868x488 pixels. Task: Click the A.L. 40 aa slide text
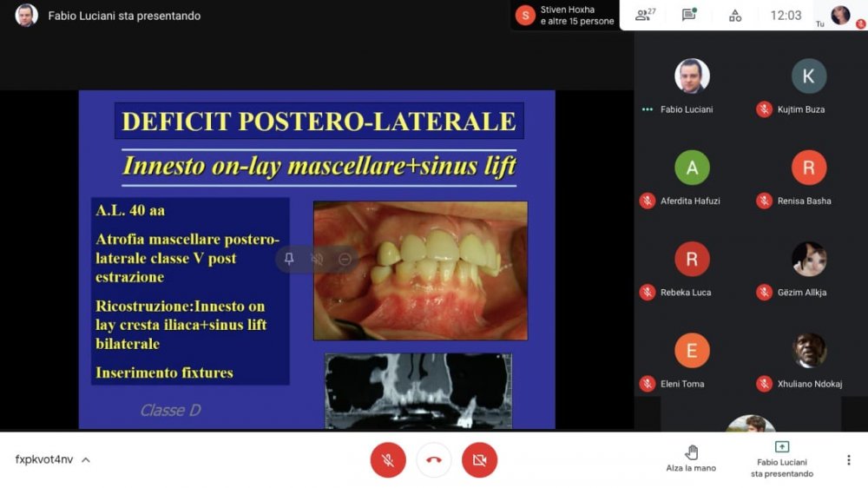(130, 210)
